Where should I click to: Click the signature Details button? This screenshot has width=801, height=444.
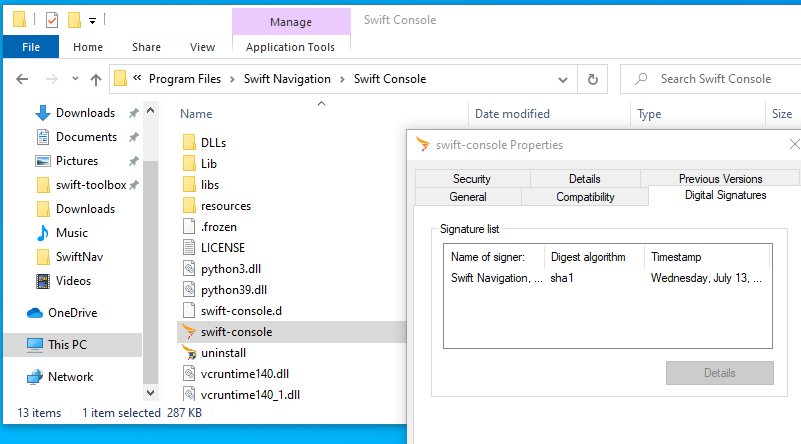[719, 373]
